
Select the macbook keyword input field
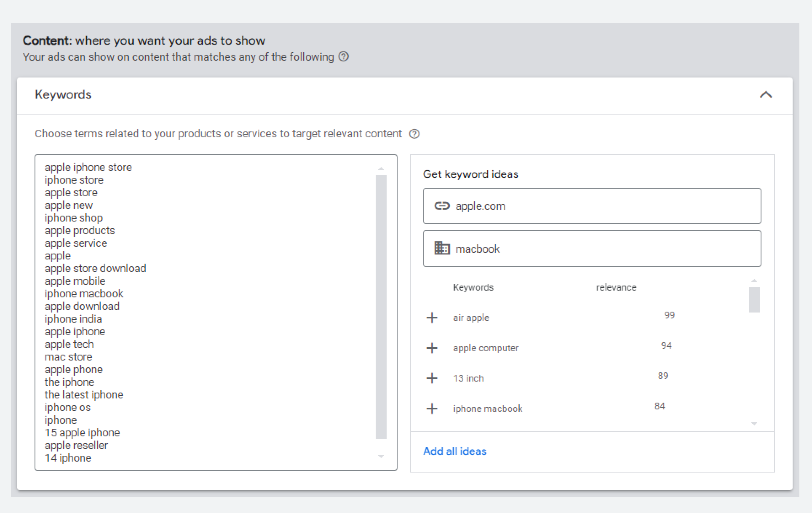592,249
